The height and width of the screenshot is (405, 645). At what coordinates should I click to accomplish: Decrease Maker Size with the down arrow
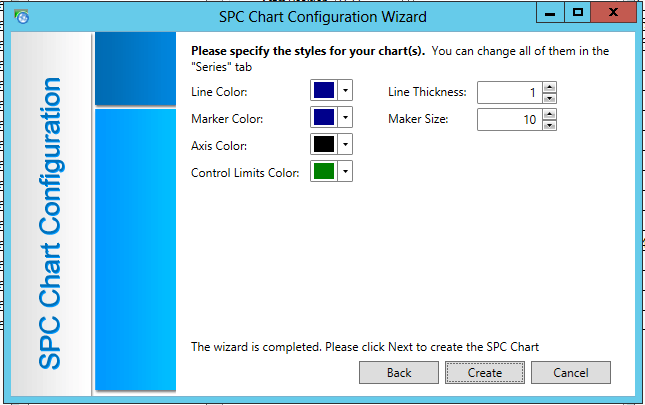tap(550, 125)
